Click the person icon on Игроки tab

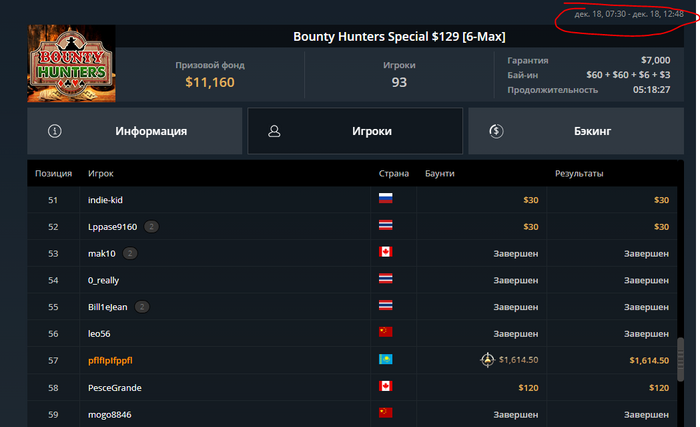(x=275, y=131)
